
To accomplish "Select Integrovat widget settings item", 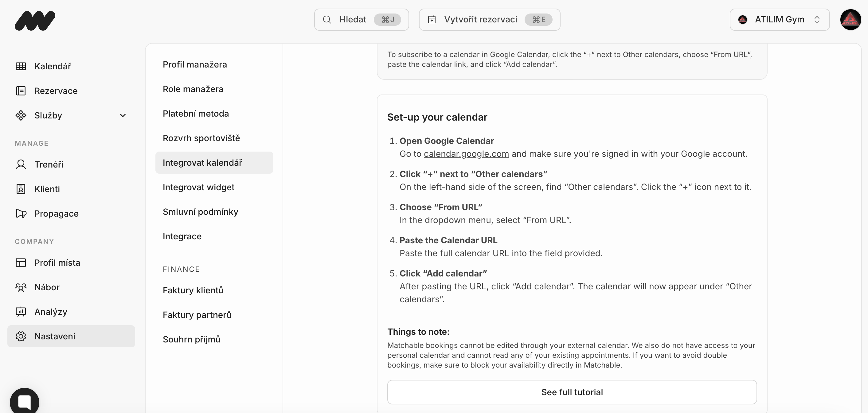I will coord(198,187).
